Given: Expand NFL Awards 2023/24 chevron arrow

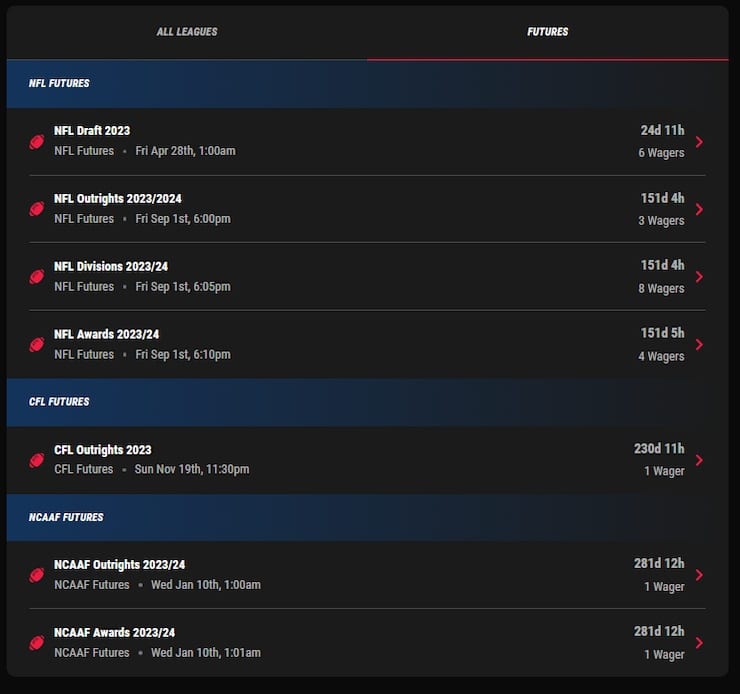Looking at the screenshot, I should pos(699,345).
